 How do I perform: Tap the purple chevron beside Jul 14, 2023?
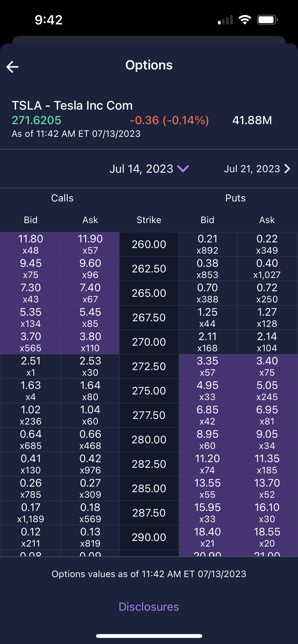183,168
